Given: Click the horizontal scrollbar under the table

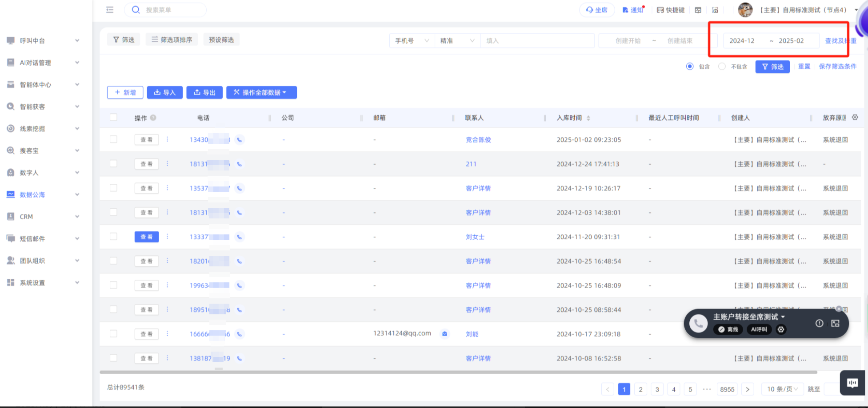Looking at the screenshot, I should click(458, 372).
